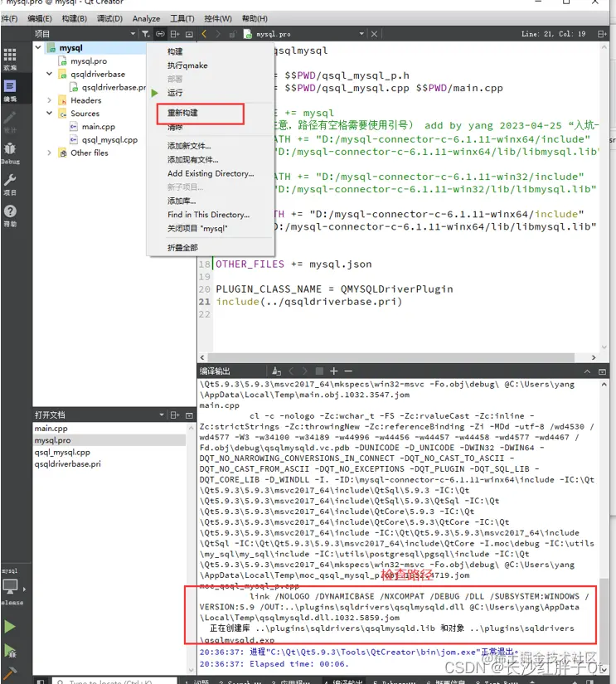Open the 帮助(H) menu
Image resolution: width=616 pixels, height=684 pixels.
coord(255,18)
